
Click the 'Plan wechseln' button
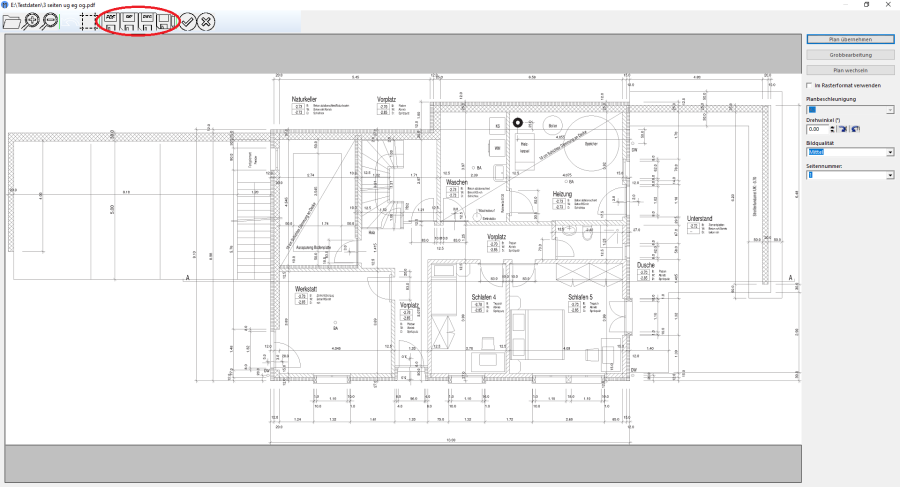849,70
